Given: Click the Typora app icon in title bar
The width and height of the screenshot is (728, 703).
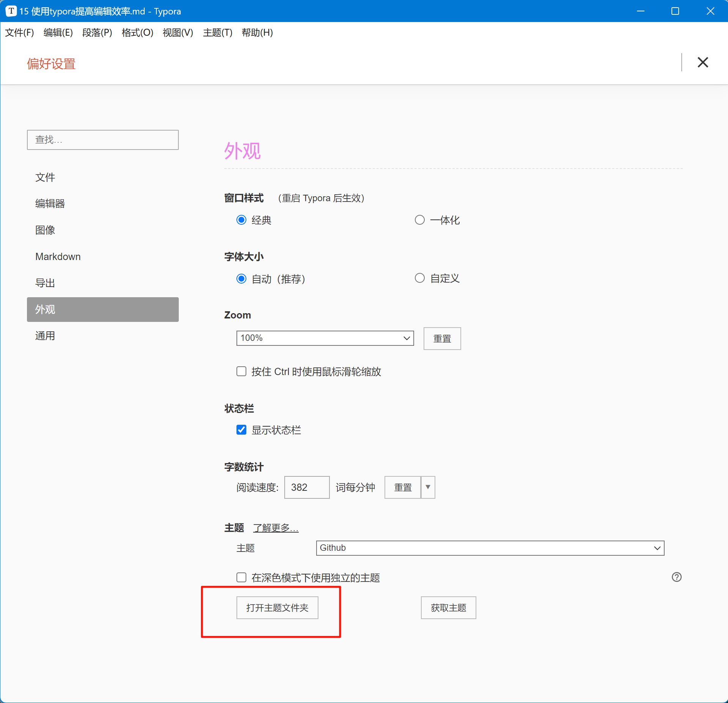Looking at the screenshot, I should coord(11,11).
